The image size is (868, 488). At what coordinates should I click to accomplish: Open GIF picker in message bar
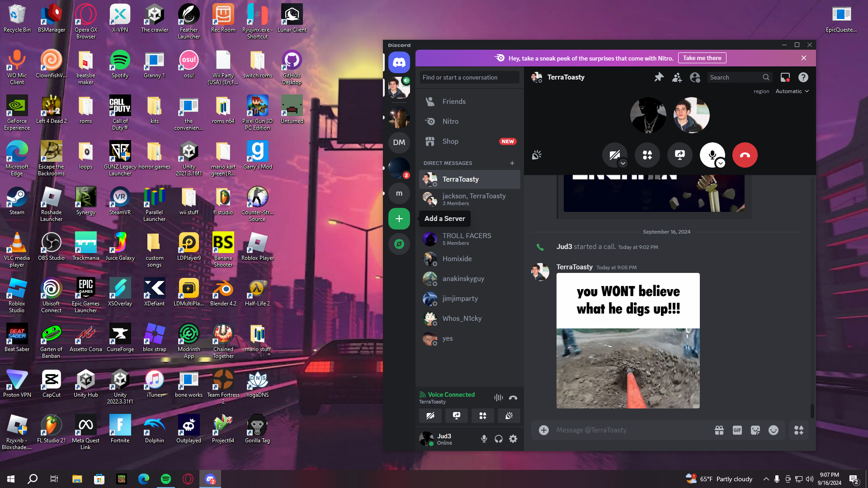click(737, 430)
